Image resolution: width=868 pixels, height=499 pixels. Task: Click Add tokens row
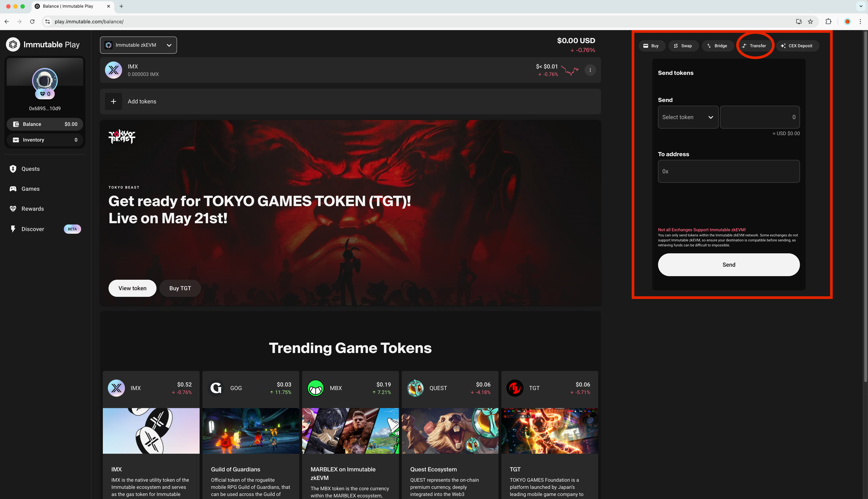pos(350,101)
